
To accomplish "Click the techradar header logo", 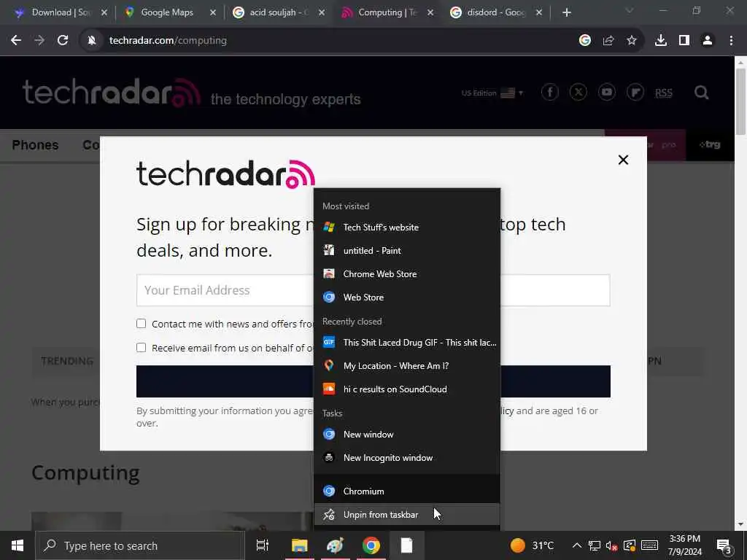I will click(x=112, y=92).
